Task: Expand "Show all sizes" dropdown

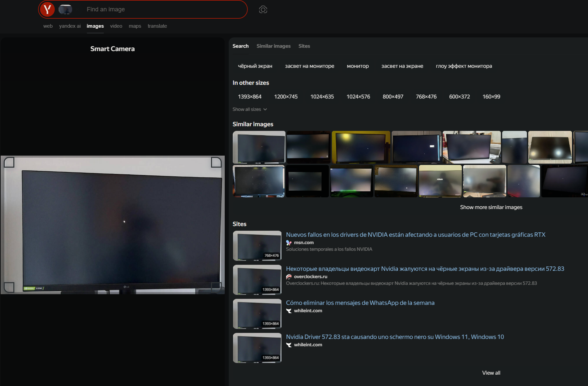Action: point(250,110)
